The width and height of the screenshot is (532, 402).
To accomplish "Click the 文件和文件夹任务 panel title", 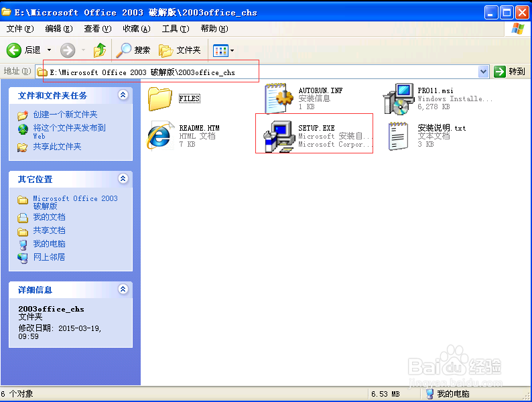I will click(x=52, y=96).
